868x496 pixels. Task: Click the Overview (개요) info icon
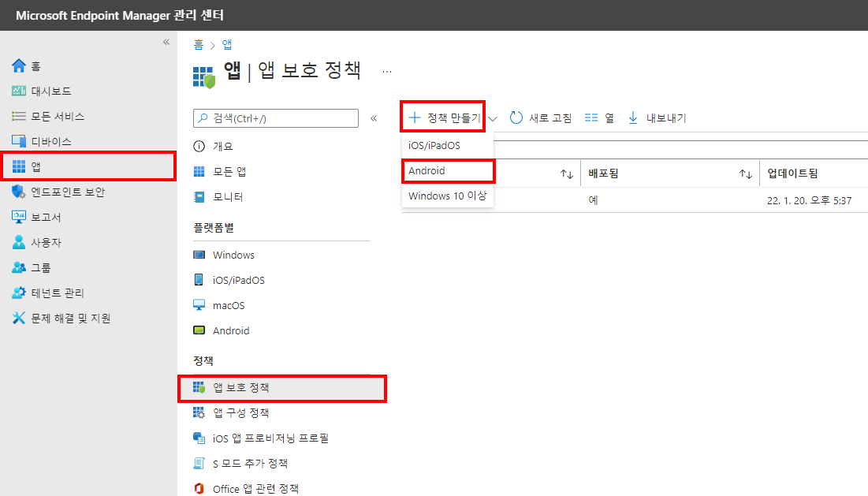[199, 146]
